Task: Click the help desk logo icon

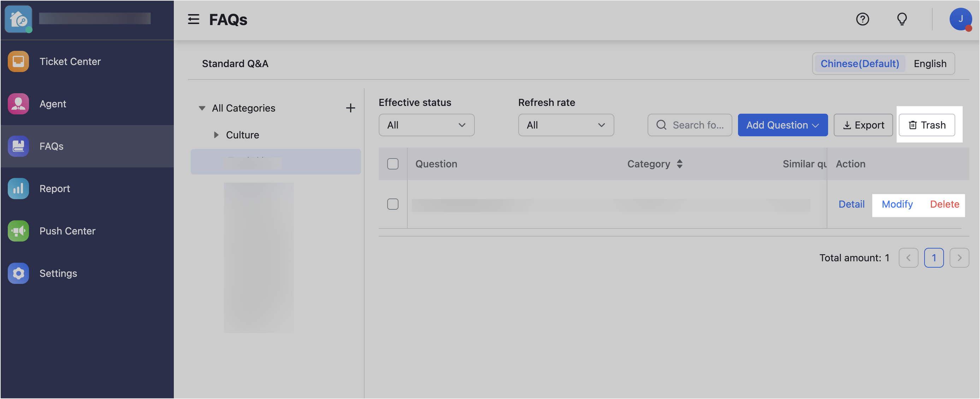Action: coord(18,19)
